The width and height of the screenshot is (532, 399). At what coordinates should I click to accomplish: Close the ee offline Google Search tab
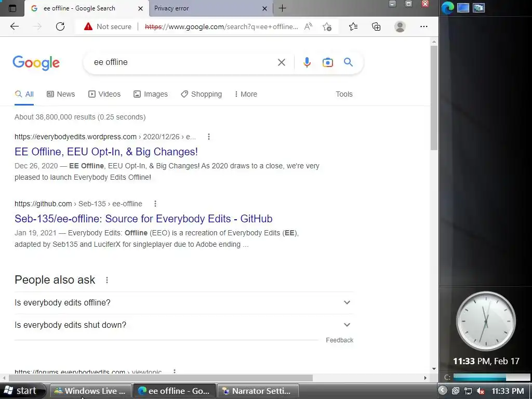tap(140, 8)
